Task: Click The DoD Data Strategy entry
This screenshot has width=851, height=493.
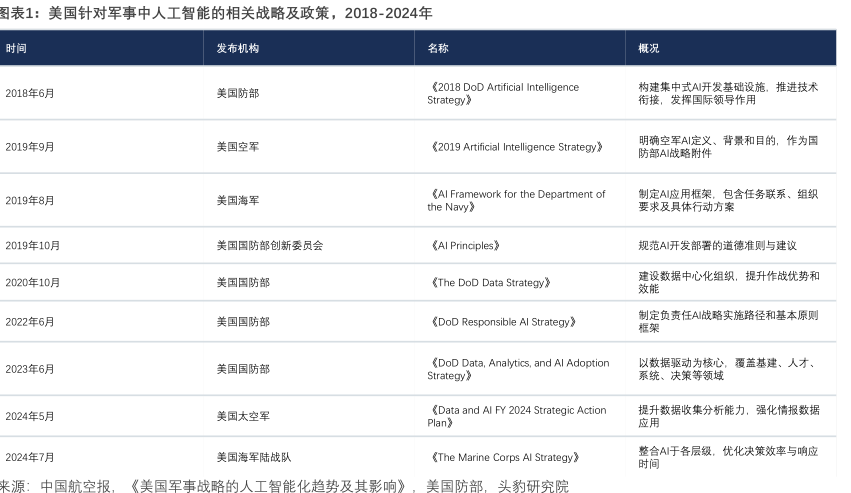Action: (x=490, y=282)
